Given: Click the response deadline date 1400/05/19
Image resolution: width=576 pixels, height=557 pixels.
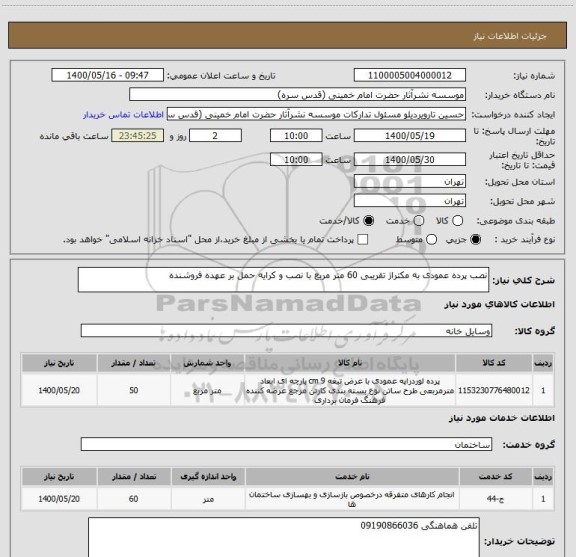Looking at the screenshot, I should (410, 136).
